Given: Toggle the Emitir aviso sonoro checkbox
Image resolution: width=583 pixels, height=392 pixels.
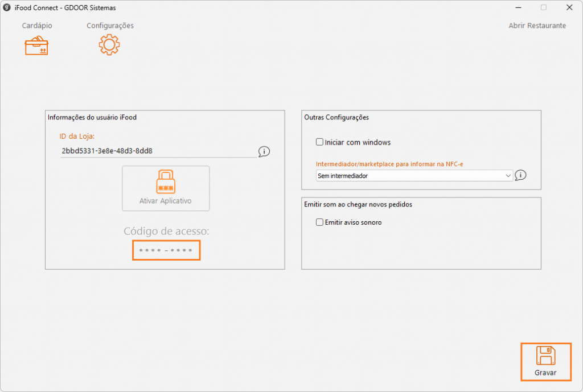Looking at the screenshot, I should 319,222.
